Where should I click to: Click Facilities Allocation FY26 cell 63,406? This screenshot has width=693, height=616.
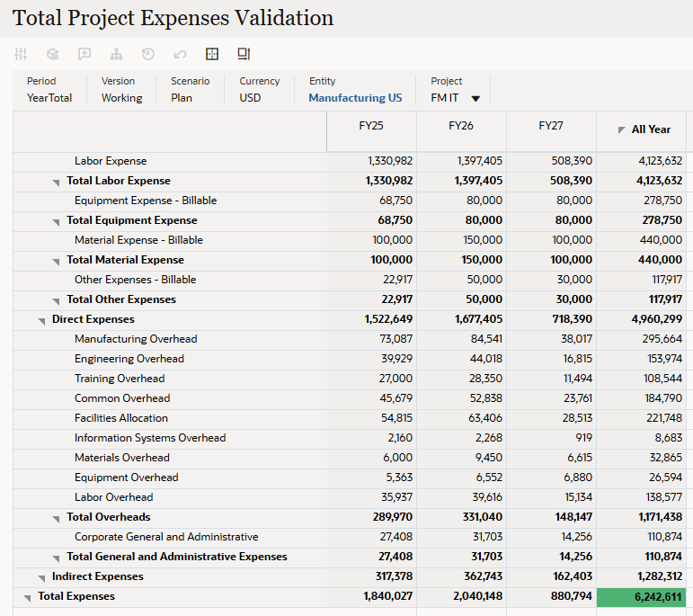point(461,418)
